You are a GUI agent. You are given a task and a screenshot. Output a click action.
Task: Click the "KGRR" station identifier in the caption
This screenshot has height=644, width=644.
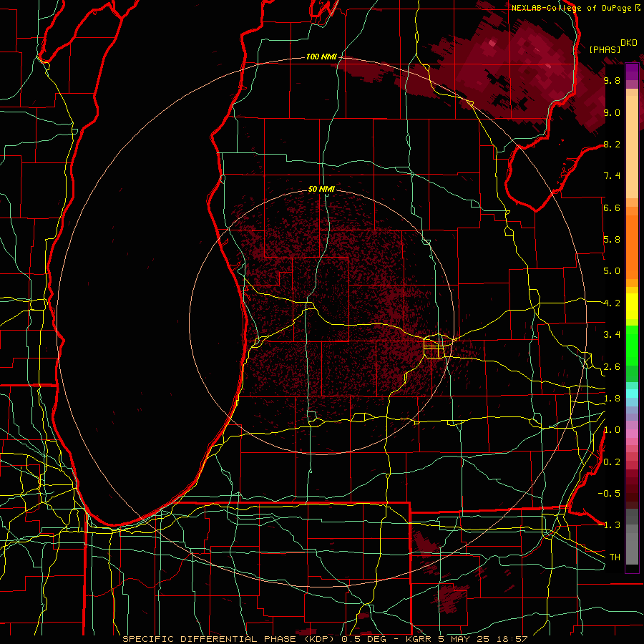pos(417,639)
